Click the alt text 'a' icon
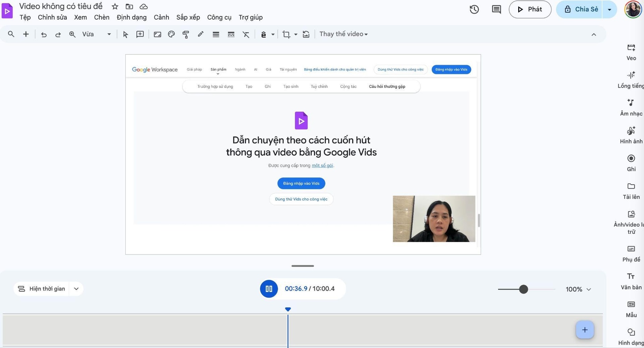644x348 pixels. pyautogui.click(x=264, y=34)
